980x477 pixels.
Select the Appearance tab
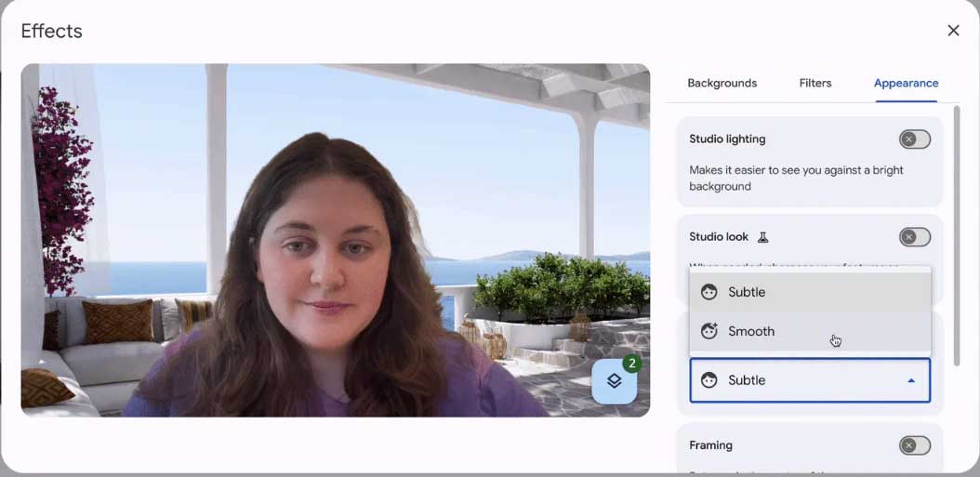(x=906, y=83)
